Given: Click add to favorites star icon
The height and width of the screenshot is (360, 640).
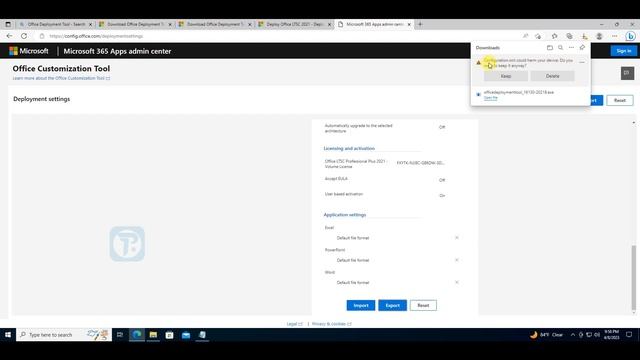Looking at the screenshot, I should 538,36.
